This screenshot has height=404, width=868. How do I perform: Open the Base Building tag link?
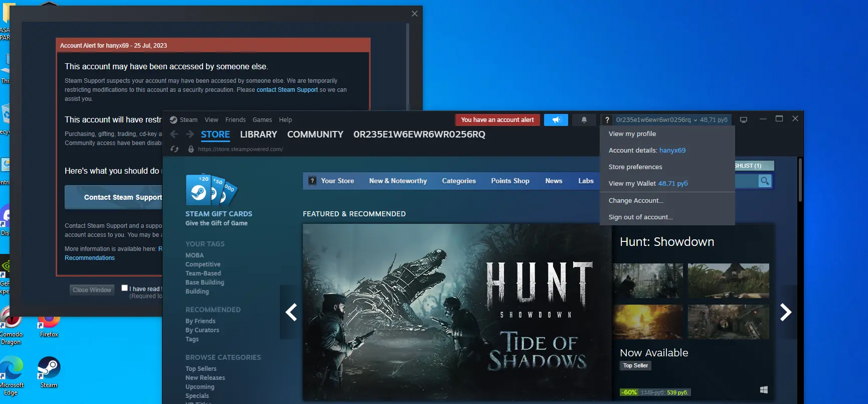[205, 283]
